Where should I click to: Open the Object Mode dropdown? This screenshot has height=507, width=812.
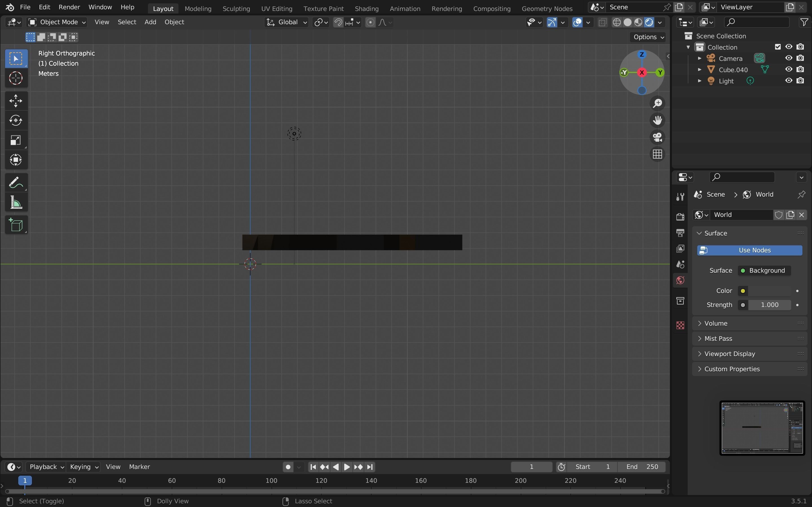57,22
